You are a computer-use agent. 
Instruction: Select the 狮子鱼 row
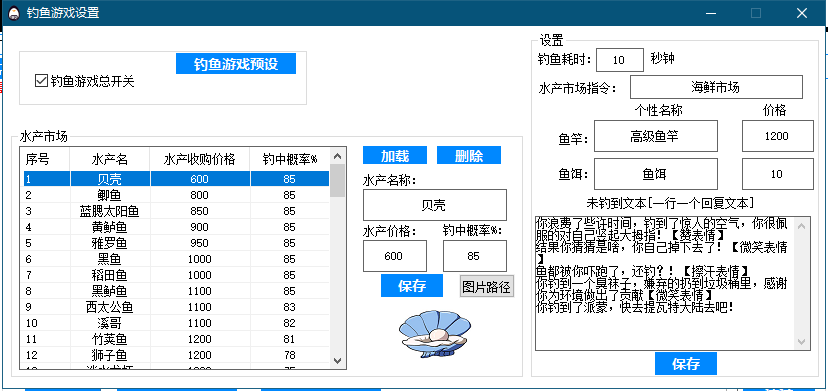point(175,355)
